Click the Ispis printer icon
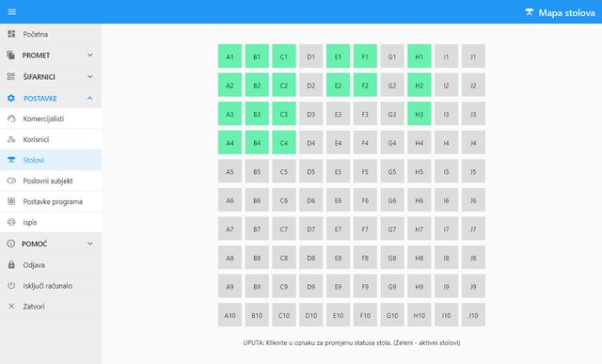Image resolution: width=602 pixels, height=364 pixels. pyautogui.click(x=11, y=222)
